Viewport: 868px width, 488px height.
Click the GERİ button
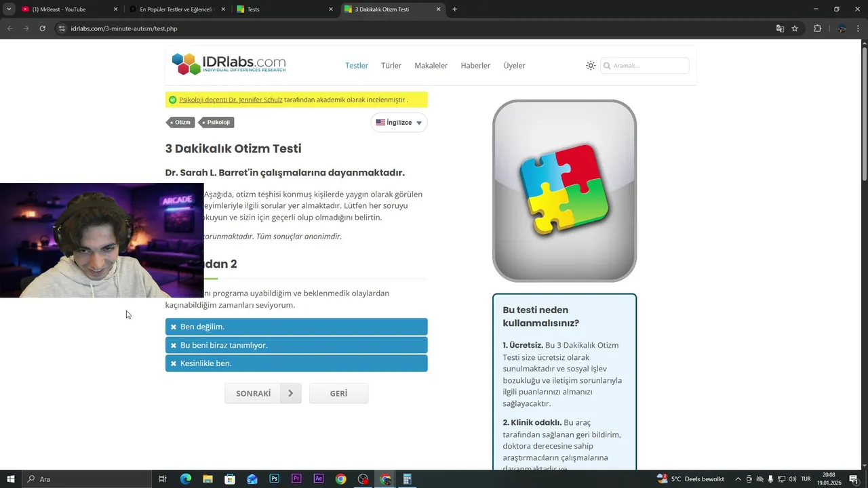coord(338,393)
